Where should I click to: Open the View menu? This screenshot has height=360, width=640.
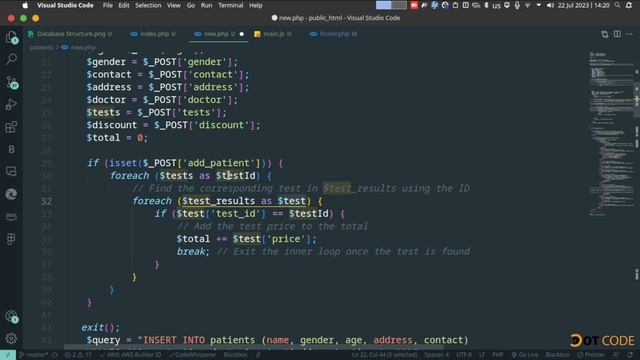point(173,5)
